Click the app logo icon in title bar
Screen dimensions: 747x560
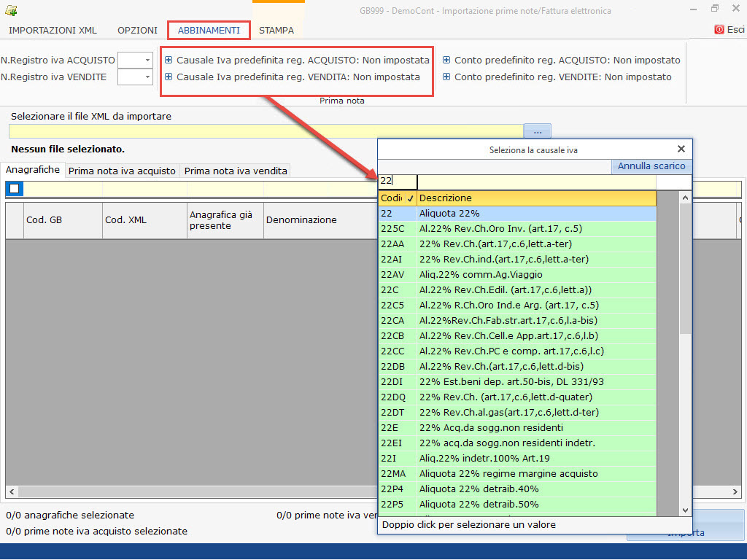tap(11, 10)
